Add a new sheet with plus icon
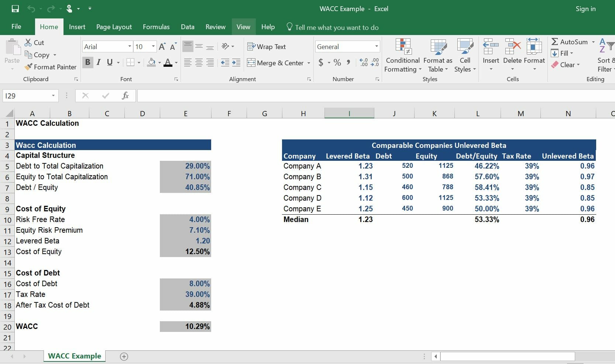This screenshot has height=364, width=615. tap(124, 356)
